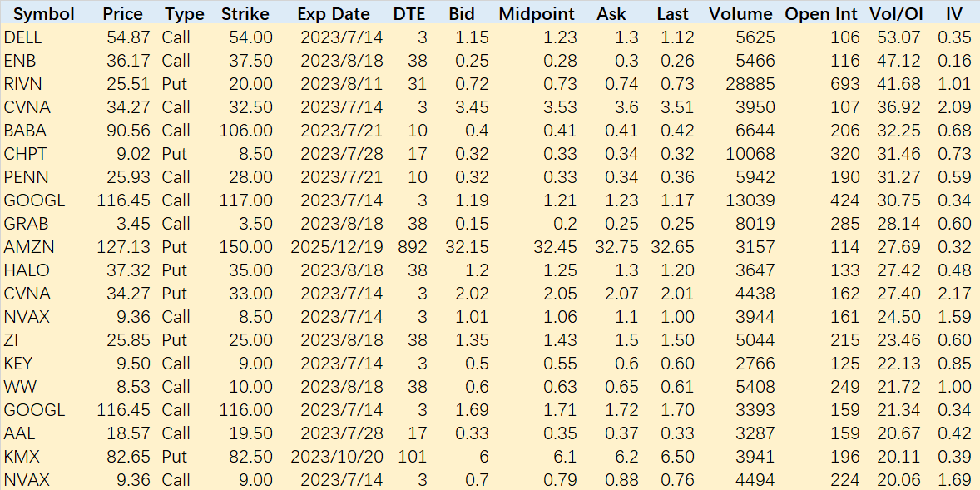The width and height of the screenshot is (980, 490).
Task: Select WW strike 10.00
Action: (x=250, y=387)
